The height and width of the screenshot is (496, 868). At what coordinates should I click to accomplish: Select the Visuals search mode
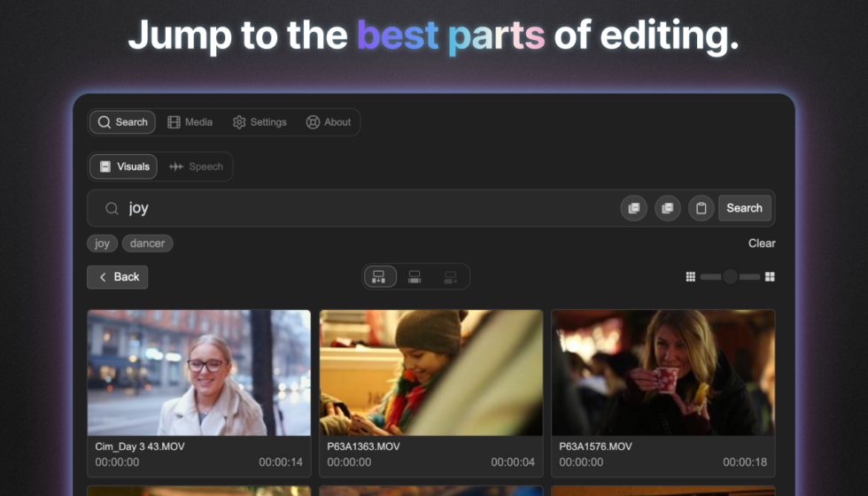[123, 167]
